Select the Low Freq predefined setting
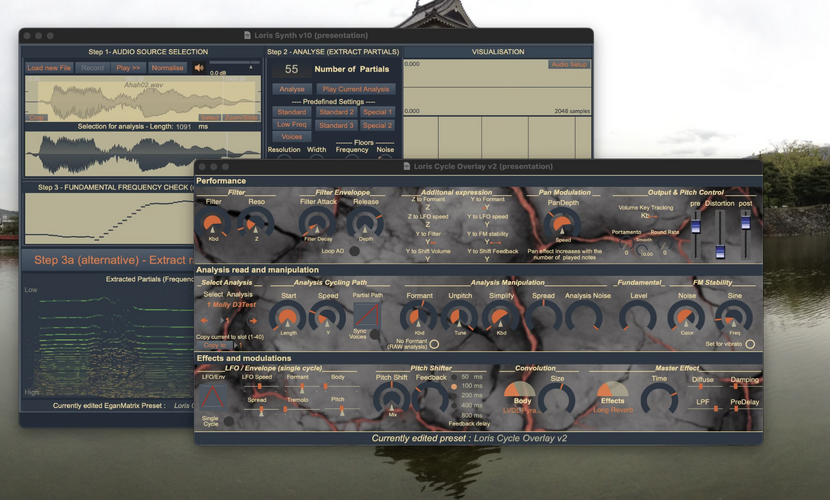This screenshot has width=830, height=500. [292, 124]
